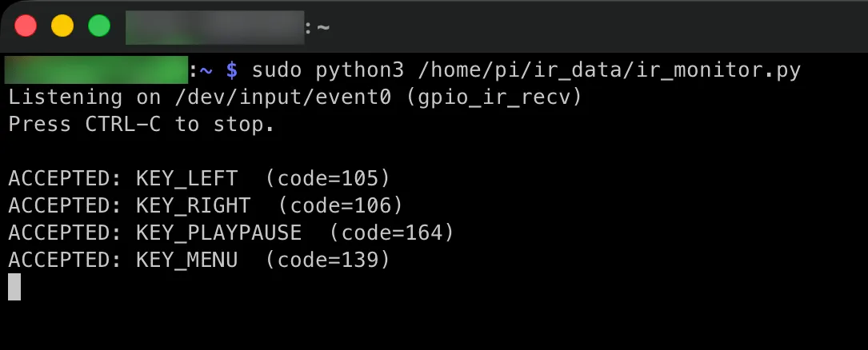Click the code=164 value
868x350 pixels.
[x=392, y=233]
